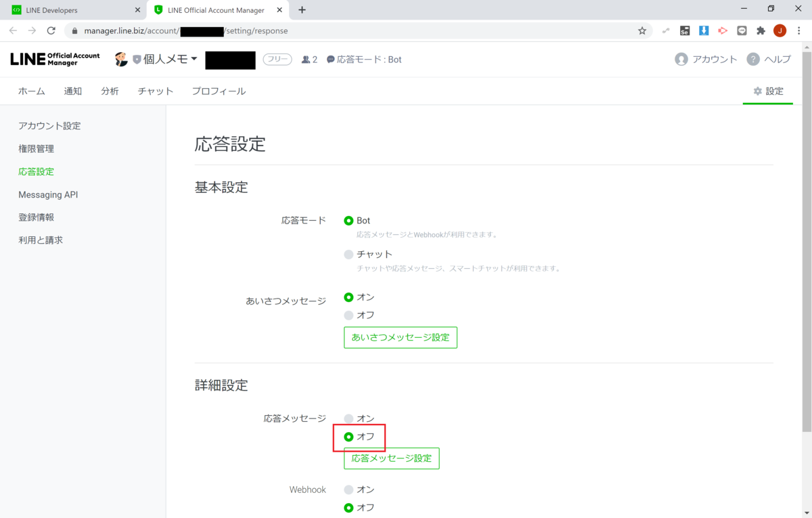Open あいさつメッセージ設定
The width and height of the screenshot is (812, 518).
400,337
